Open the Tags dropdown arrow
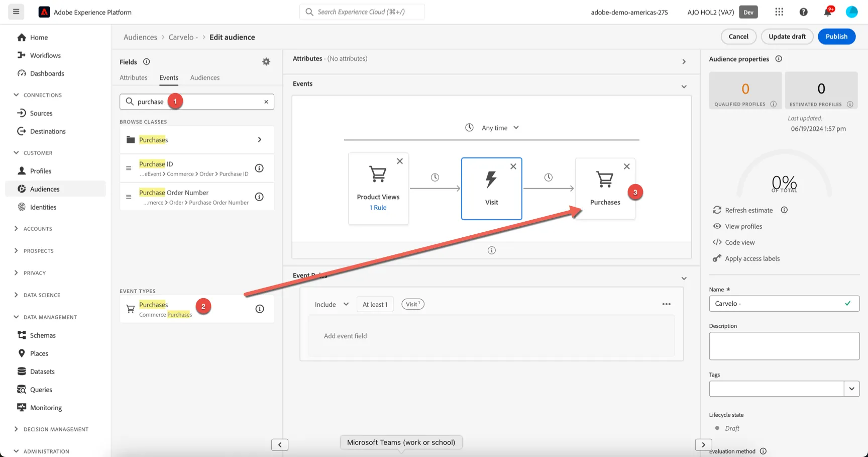The width and height of the screenshot is (868, 457). [851, 389]
